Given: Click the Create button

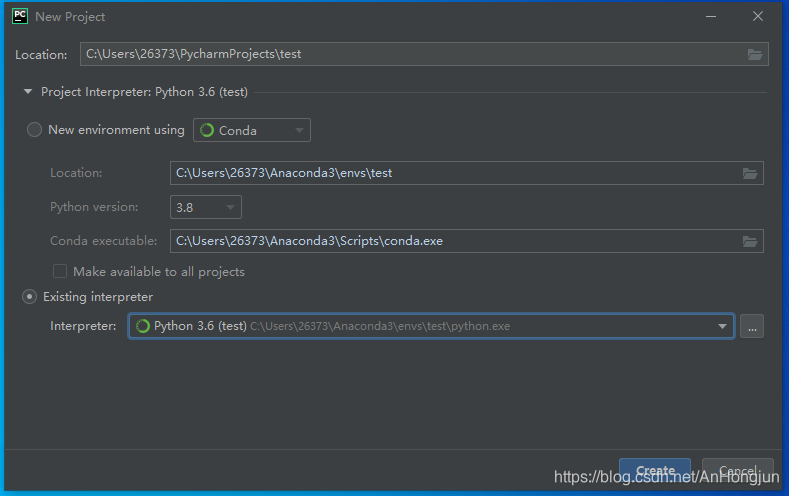Looking at the screenshot, I should [655, 470].
